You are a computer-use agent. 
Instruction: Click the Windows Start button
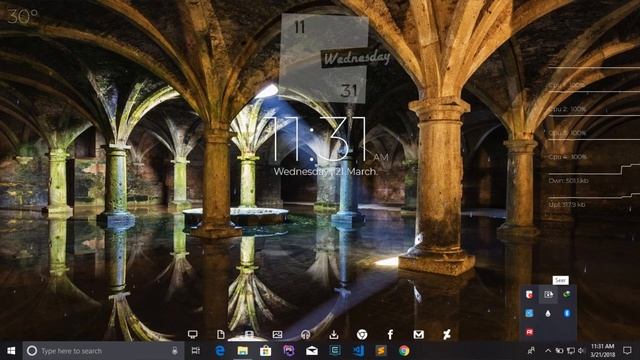11,351
